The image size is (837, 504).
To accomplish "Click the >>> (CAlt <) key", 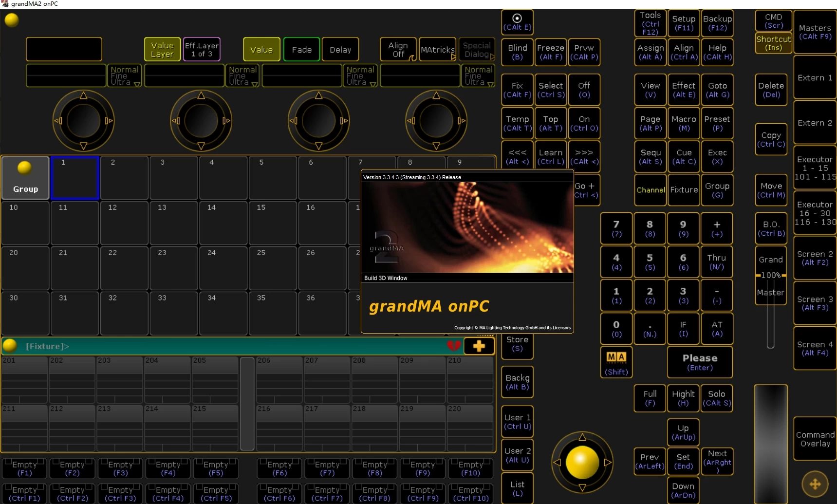I will (584, 157).
